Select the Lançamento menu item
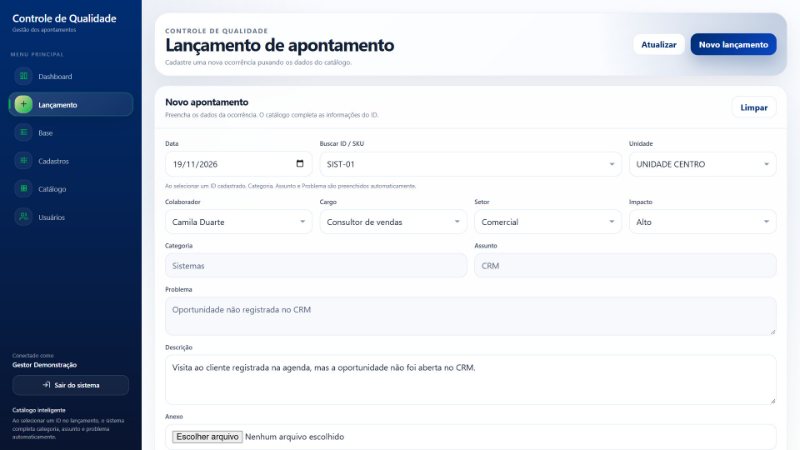Screen dimensions: 800x450 [x=71, y=105]
